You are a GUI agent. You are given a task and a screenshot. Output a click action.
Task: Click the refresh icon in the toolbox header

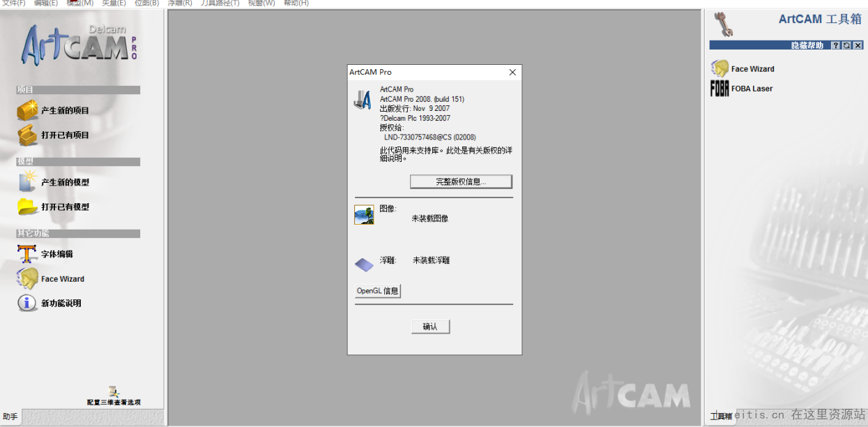tap(846, 45)
